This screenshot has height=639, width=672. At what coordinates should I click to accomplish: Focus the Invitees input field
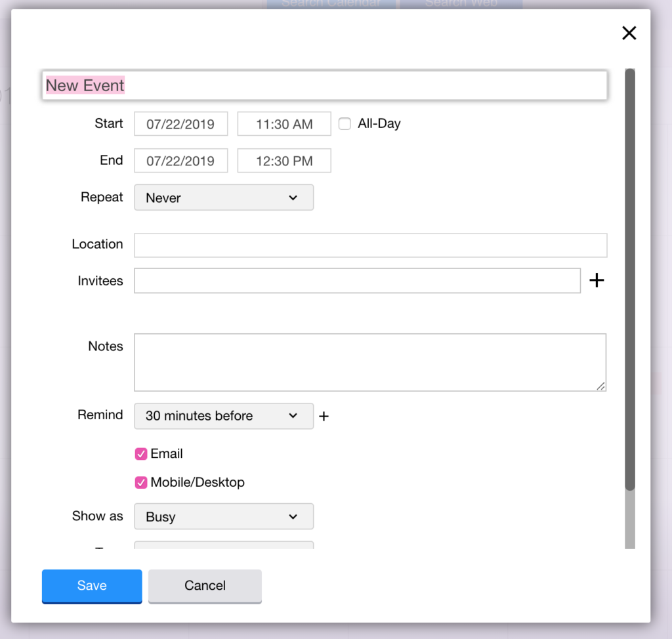(x=358, y=281)
